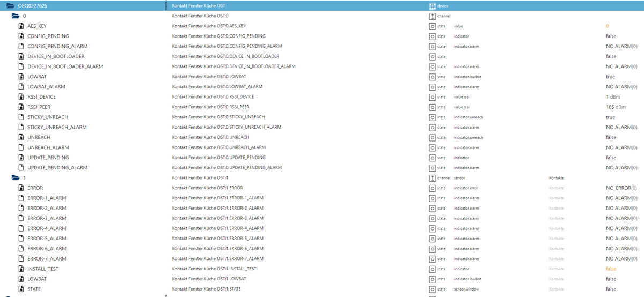Click the AES_KEY file icon
644x297 pixels.
click(21, 26)
